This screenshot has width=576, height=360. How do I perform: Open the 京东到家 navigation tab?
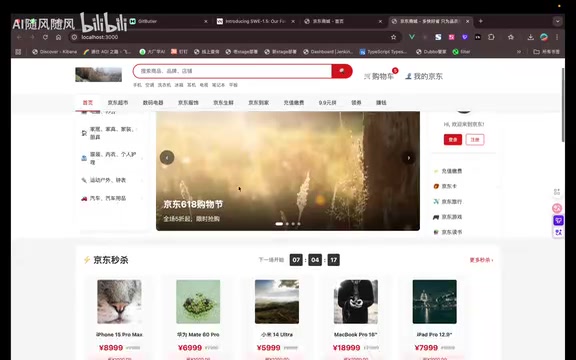click(x=259, y=102)
